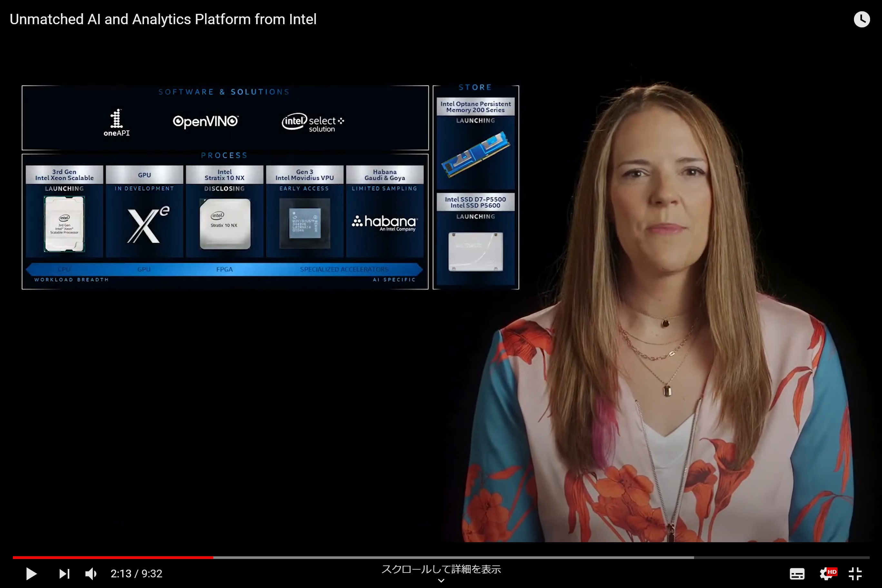Click the 2:13 / 9:32 time display

click(x=136, y=573)
